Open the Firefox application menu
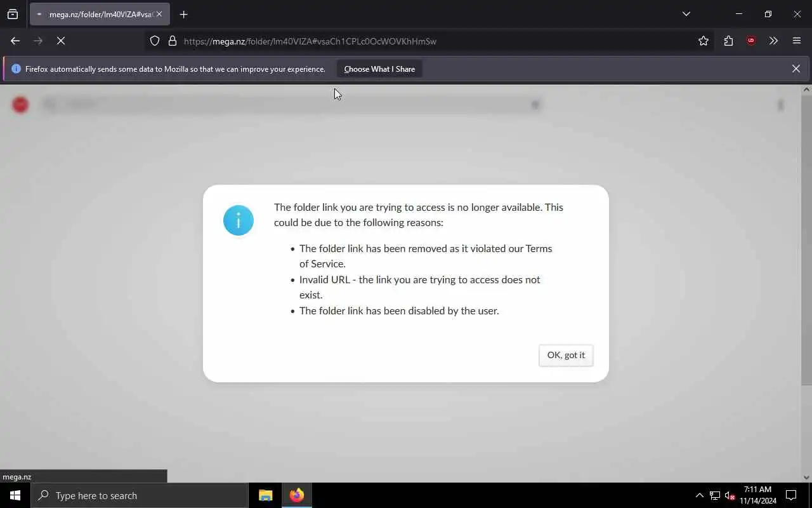This screenshot has height=508, width=812. coord(797,41)
